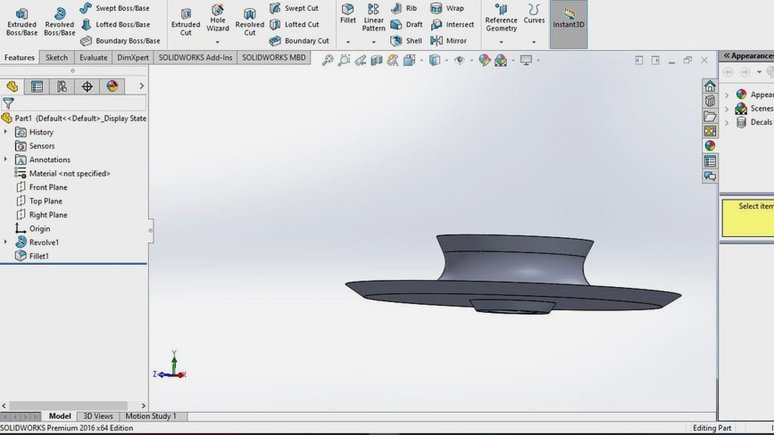The height and width of the screenshot is (435, 774).
Task: Select the Extruded Boss/Base tool
Action: [22, 22]
